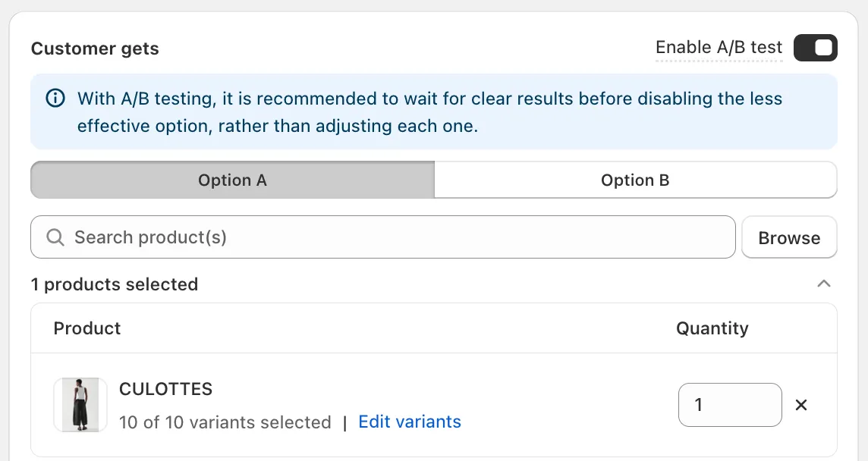
Task: Click the quantity input field
Action: [730, 405]
